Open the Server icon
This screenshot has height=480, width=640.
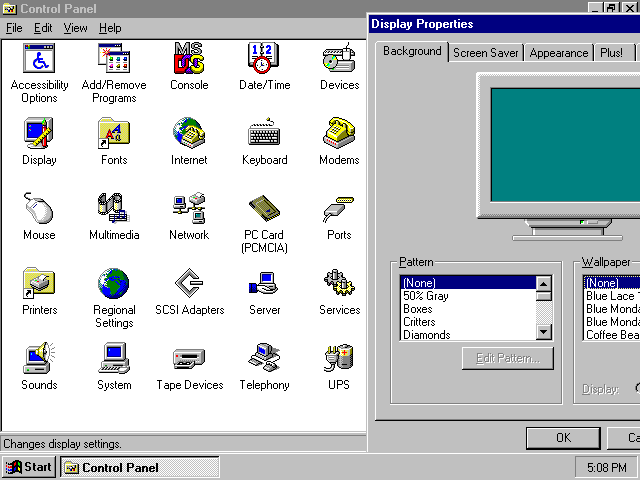[x=264, y=283]
